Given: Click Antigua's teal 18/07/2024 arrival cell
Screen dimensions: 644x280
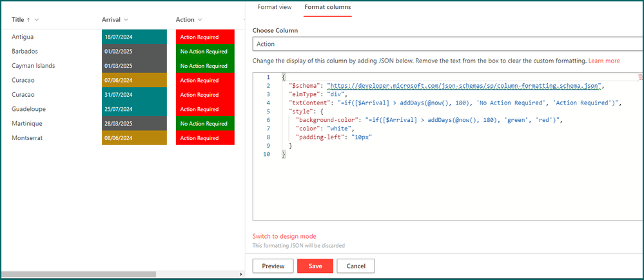Looking at the screenshot, I should pos(134,37).
